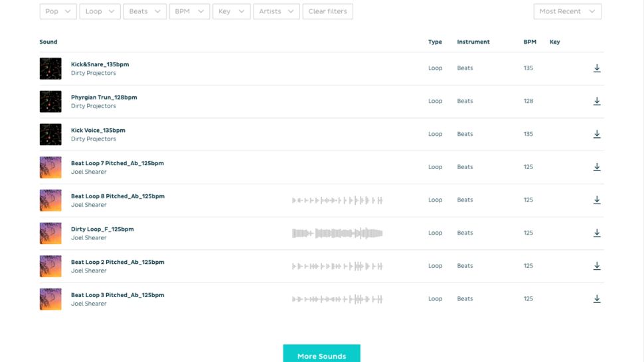This screenshot has width=644, height=362.
Task: Click the Beat Loop 8 waveform preview
Action: tap(337, 200)
